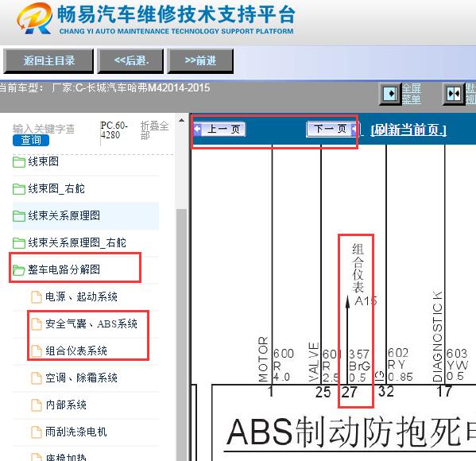Screen dimensions: 476x461
Task: Click 折叠全部 to collapse all
Action: click(154, 130)
